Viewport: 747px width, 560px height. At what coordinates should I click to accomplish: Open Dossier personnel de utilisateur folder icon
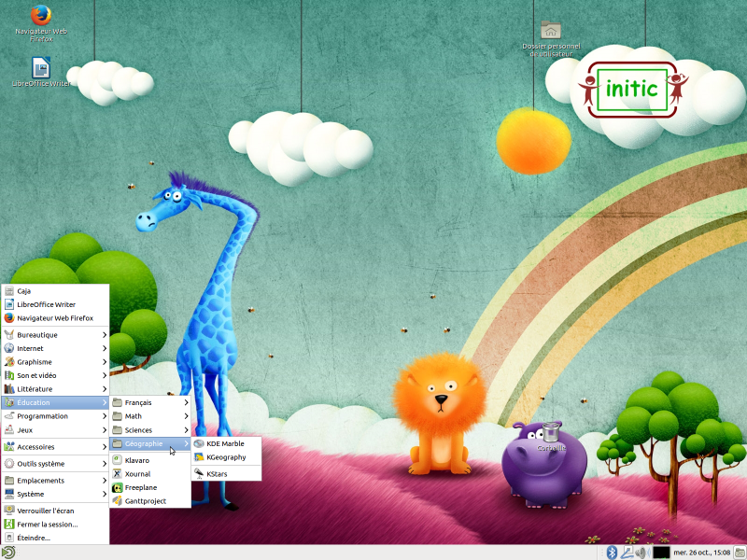(x=551, y=30)
